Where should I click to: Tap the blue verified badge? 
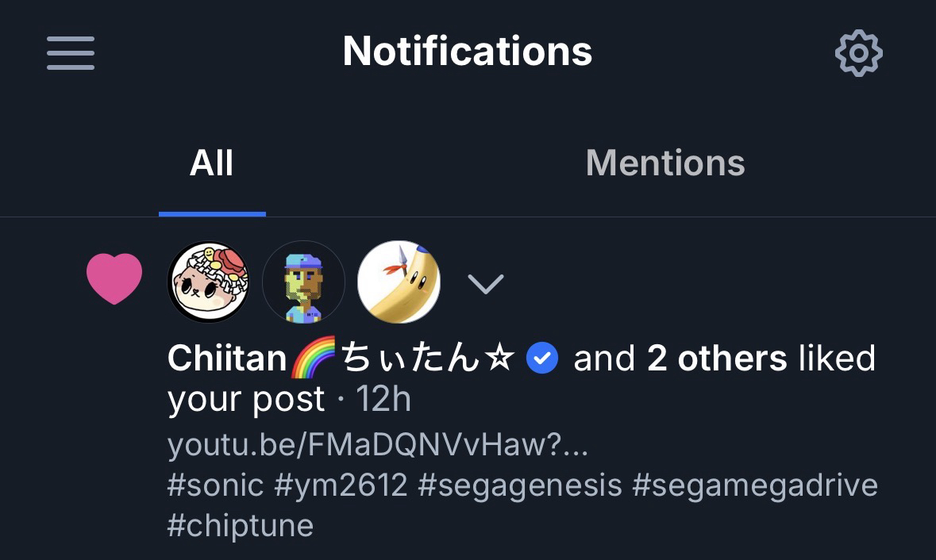click(543, 359)
